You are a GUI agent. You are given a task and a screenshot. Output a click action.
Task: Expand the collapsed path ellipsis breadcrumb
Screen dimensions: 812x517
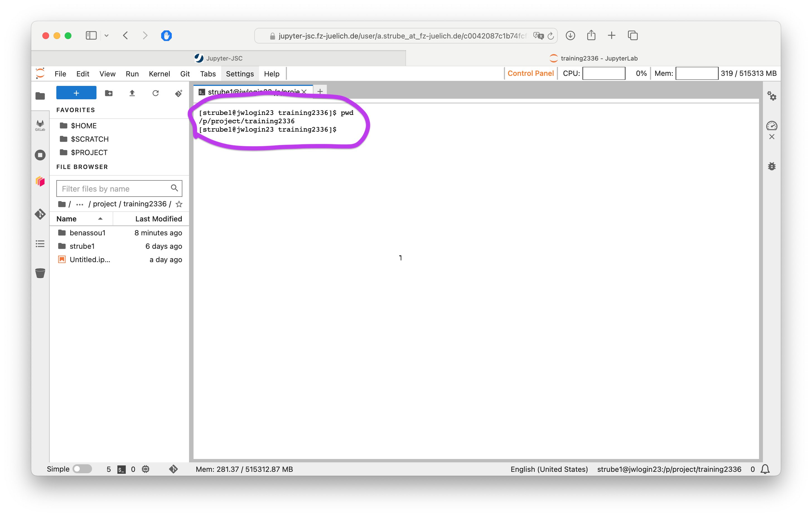point(79,204)
